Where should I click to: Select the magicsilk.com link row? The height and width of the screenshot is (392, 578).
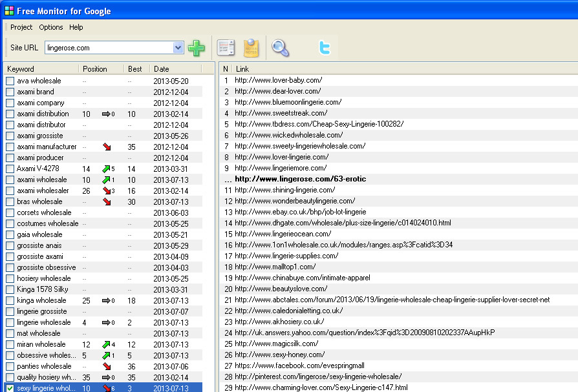[399, 344]
